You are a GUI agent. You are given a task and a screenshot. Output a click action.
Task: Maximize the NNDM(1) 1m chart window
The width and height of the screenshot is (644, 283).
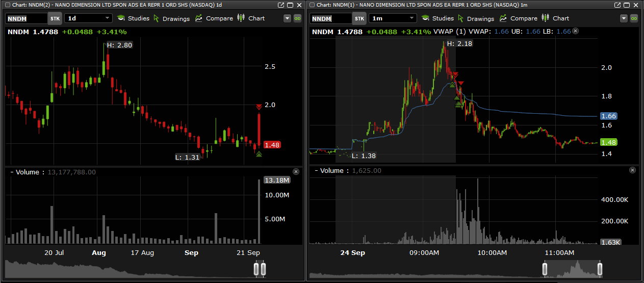(x=627, y=5)
